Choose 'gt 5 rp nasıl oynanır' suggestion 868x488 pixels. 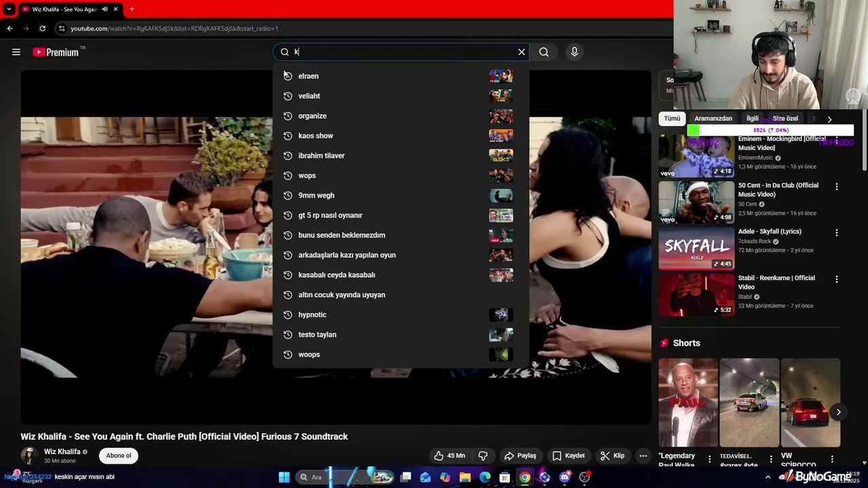coord(401,215)
